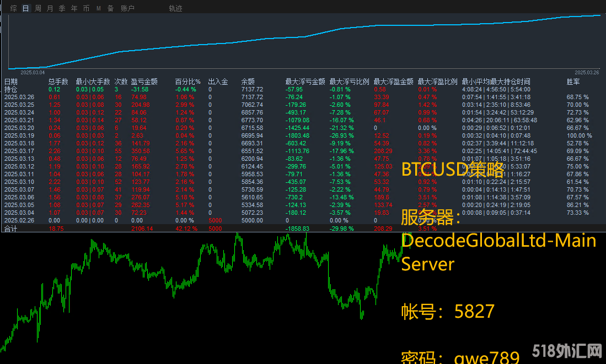This screenshot has height=364, width=606.
Task: Select the 2025.03.06 date row
Action: click(19, 197)
